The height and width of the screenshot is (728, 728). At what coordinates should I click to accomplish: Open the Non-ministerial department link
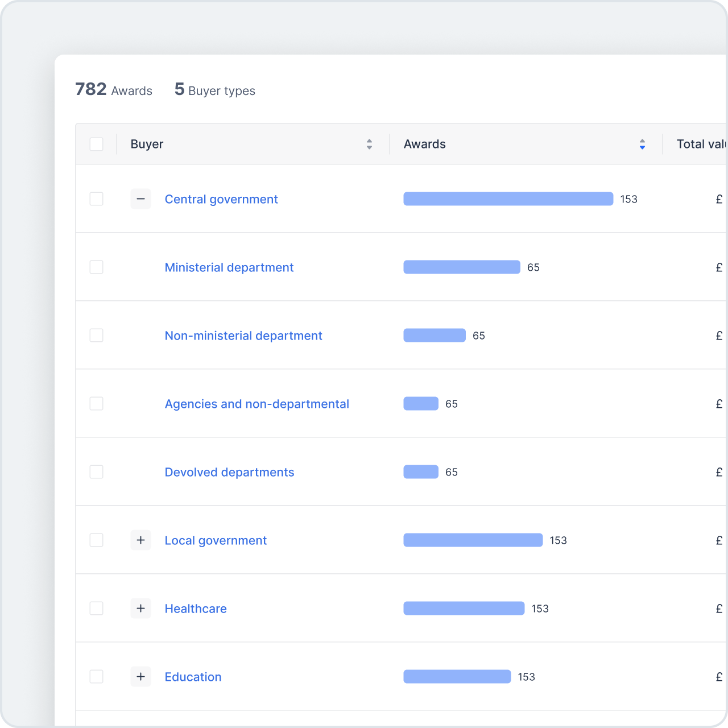243,336
